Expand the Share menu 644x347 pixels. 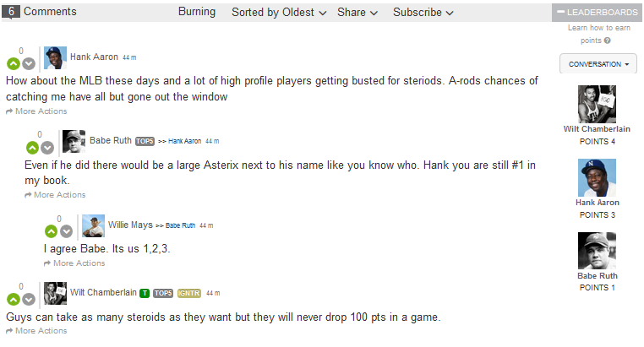pyautogui.click(x=357, y=13)
